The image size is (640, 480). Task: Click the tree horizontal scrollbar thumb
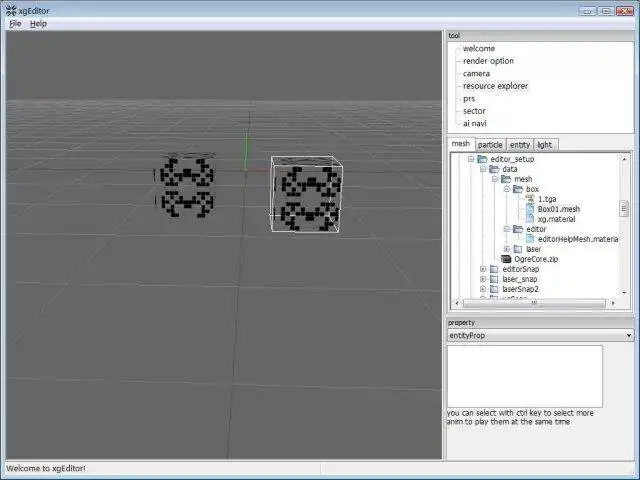click(534, 303)
